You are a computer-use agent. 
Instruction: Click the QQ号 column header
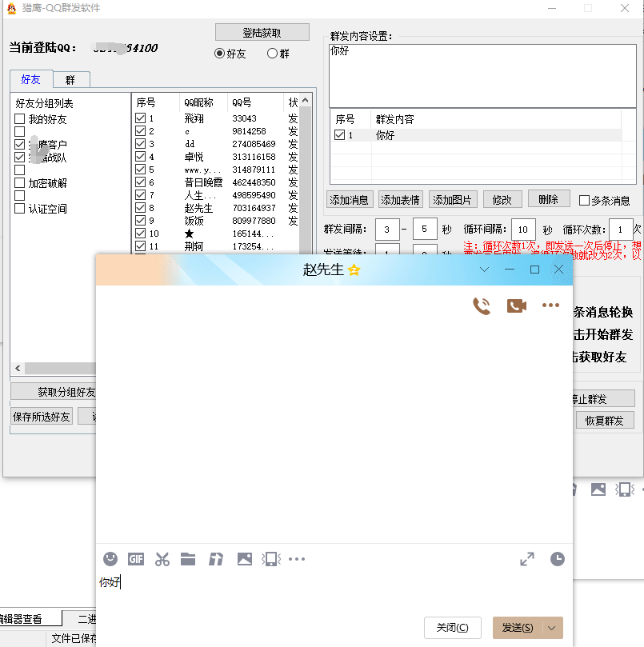[255, 102]
